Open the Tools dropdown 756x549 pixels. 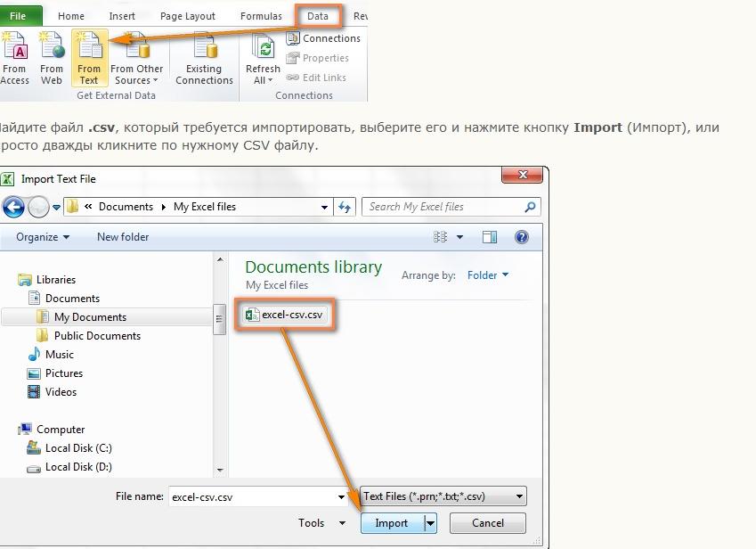(x=321, y=523)
